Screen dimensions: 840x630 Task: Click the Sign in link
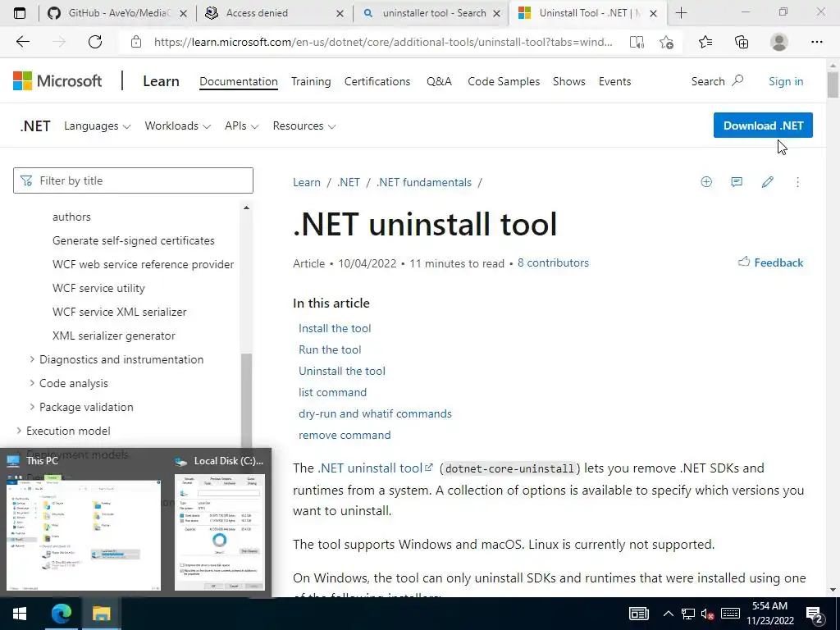point(786,81)
